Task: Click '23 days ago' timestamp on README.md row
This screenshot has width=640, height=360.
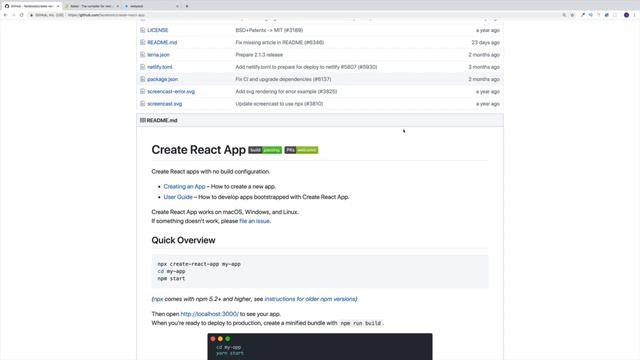Action: click(x=485, y=42)
